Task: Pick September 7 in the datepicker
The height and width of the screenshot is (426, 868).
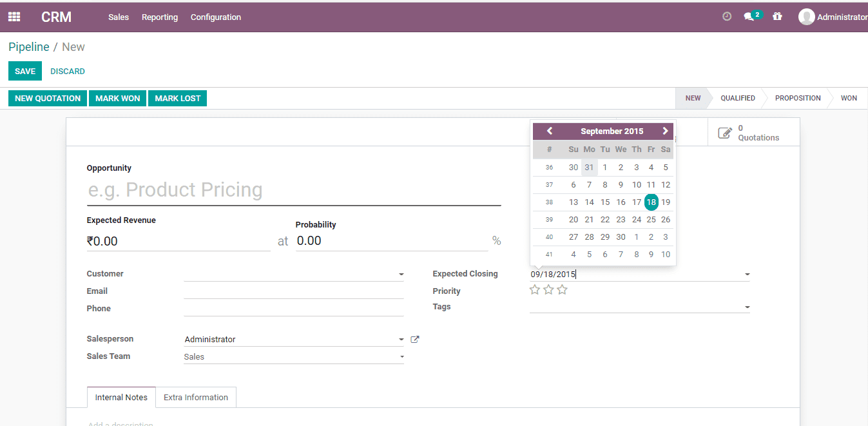Action: (x=589, y=185)
